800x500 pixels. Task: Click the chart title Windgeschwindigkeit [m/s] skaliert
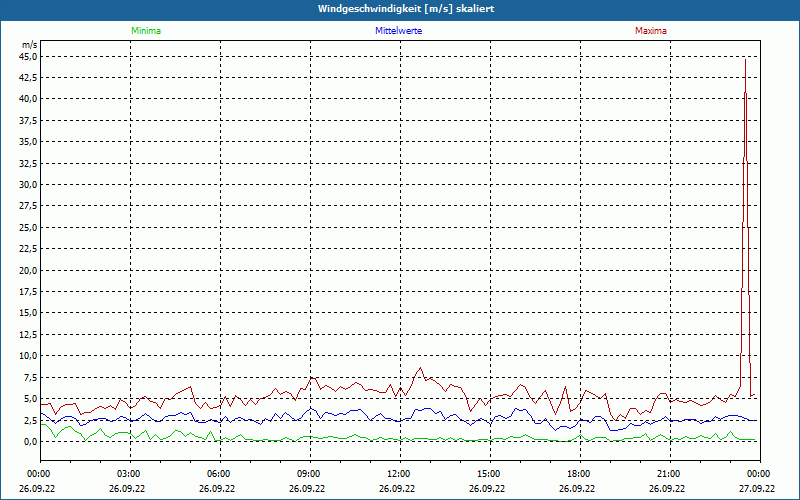406,9
